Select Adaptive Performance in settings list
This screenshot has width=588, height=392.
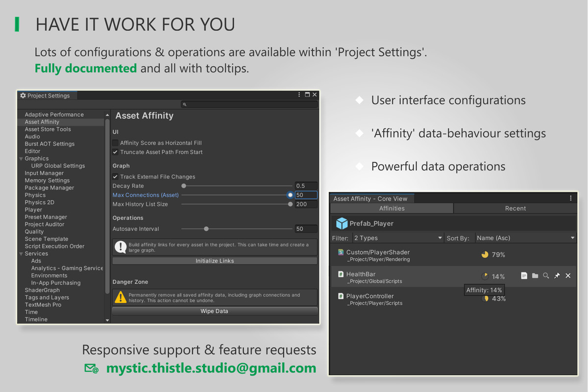click(x=54, y=115)
